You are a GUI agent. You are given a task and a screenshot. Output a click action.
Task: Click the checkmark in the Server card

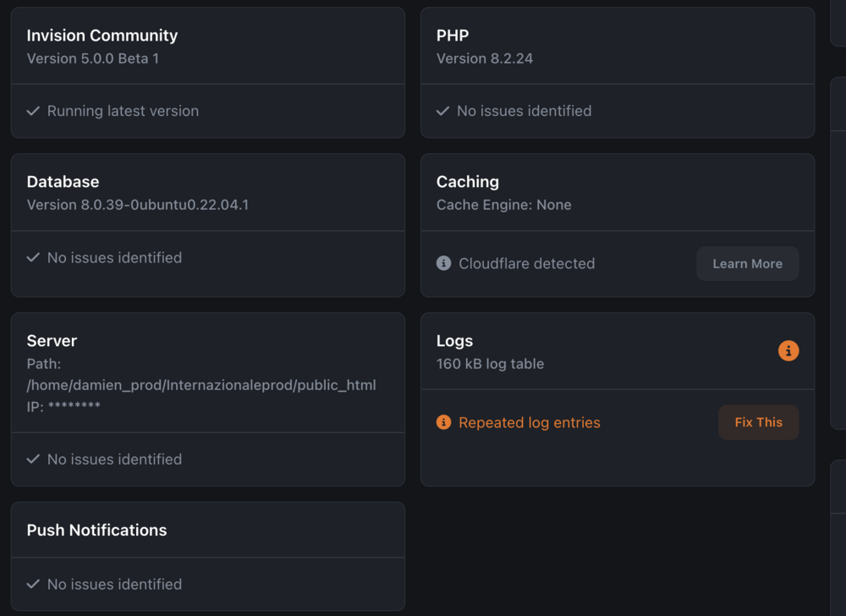point(34,459)
